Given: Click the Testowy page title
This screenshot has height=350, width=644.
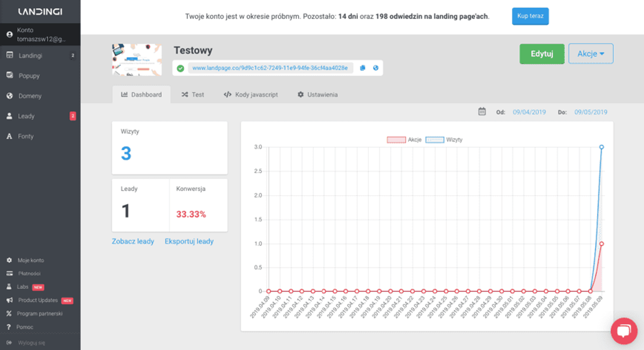Looking at the screenshot, I should pos(193,50).
